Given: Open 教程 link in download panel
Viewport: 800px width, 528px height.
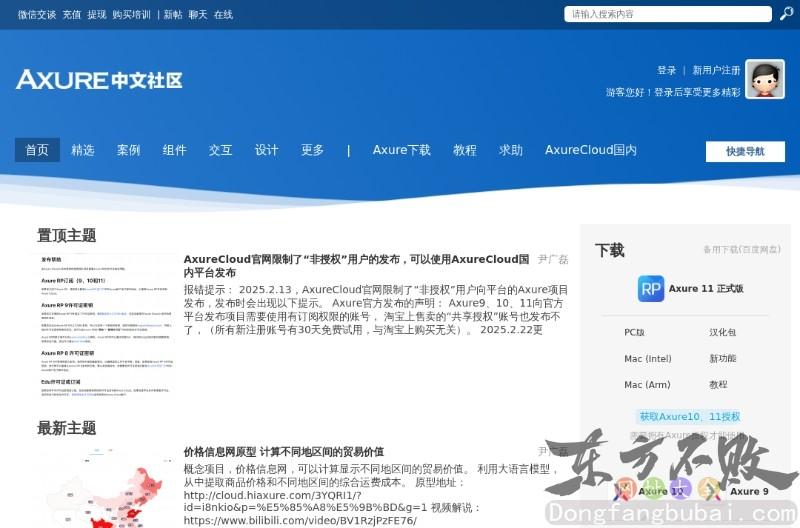Looking at the screenshot, I should coord(718,385).
